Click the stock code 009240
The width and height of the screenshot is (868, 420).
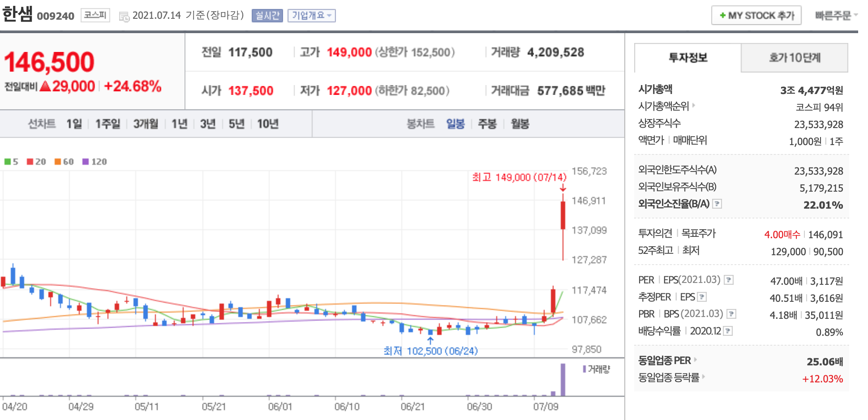pos(56,16)
